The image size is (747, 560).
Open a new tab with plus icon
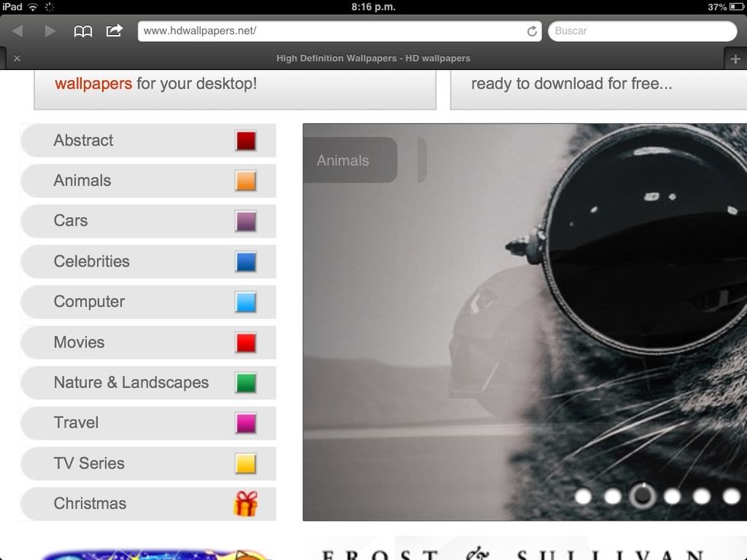tap(735, 59)
